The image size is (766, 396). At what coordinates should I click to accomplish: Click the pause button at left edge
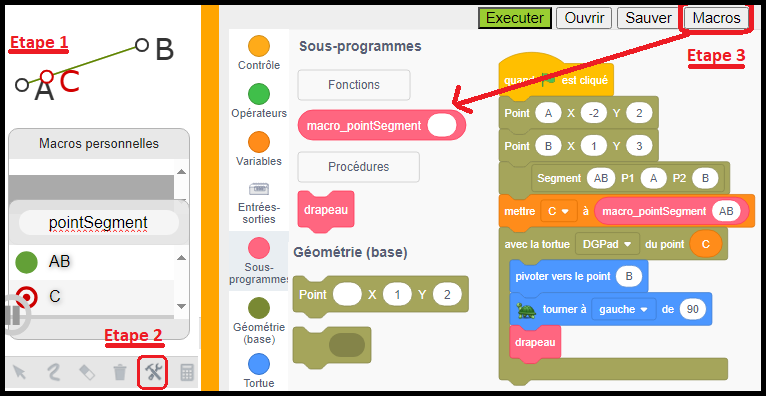tap(15, 316)
